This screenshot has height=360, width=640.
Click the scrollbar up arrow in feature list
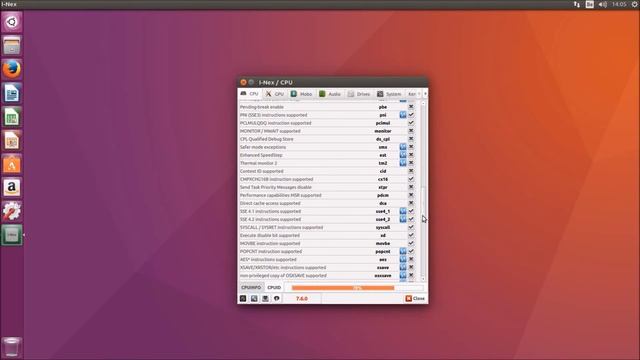click(x=423, y=104)
